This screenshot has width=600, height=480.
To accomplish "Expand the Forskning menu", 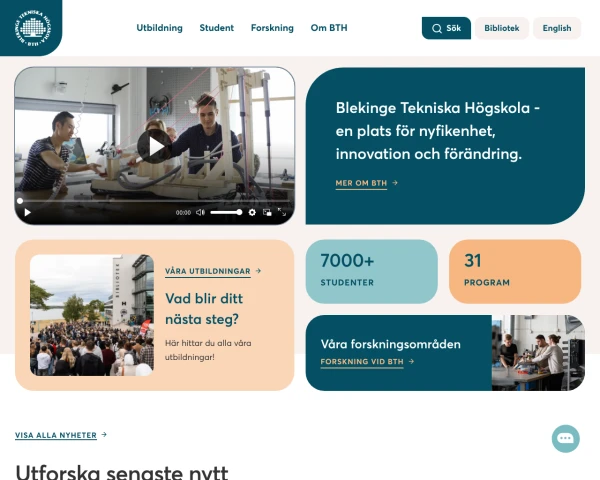I will click(272, 28).
